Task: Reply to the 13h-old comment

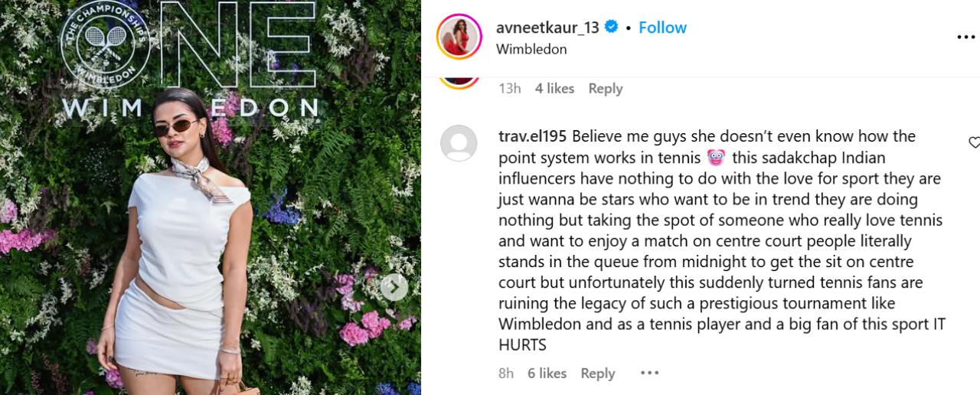Action: (605, 89)
